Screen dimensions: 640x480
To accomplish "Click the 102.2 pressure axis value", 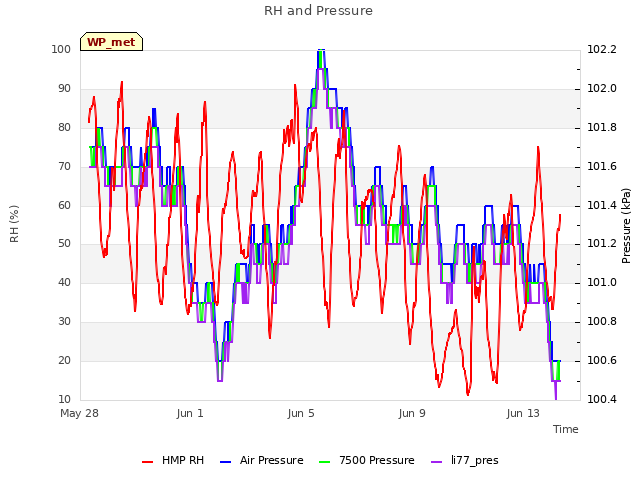I will click(602, 49).
